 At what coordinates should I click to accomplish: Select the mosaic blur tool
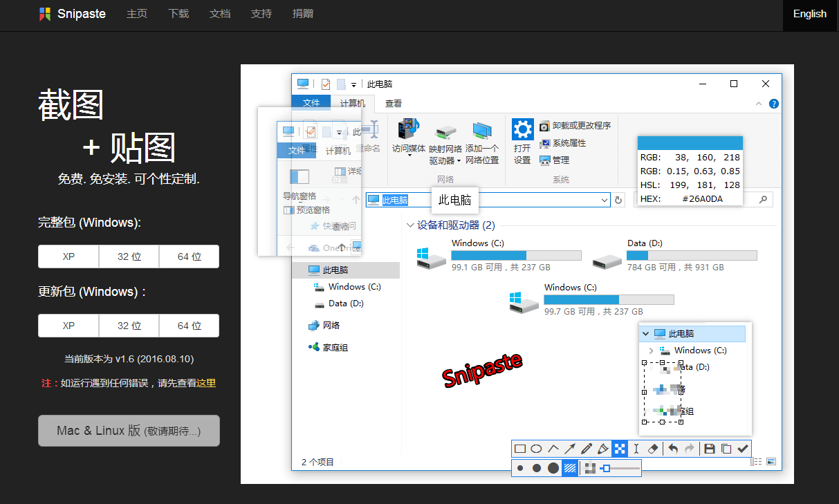(x=620, y=449)
